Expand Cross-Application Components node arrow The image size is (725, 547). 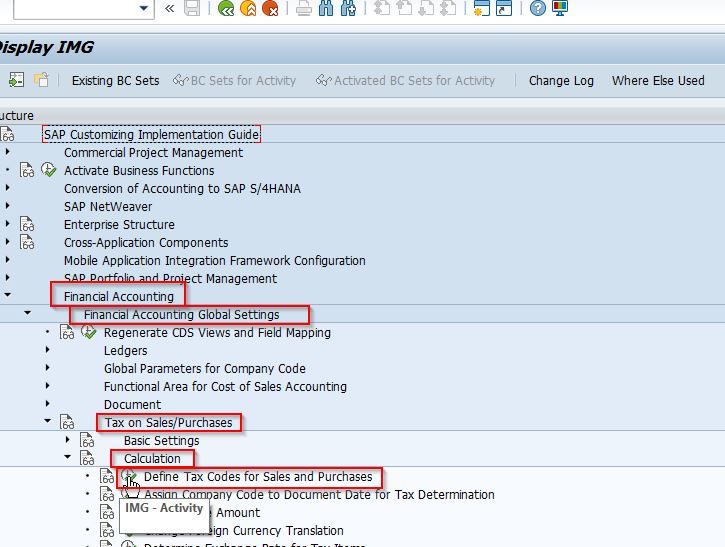(7, 241)
